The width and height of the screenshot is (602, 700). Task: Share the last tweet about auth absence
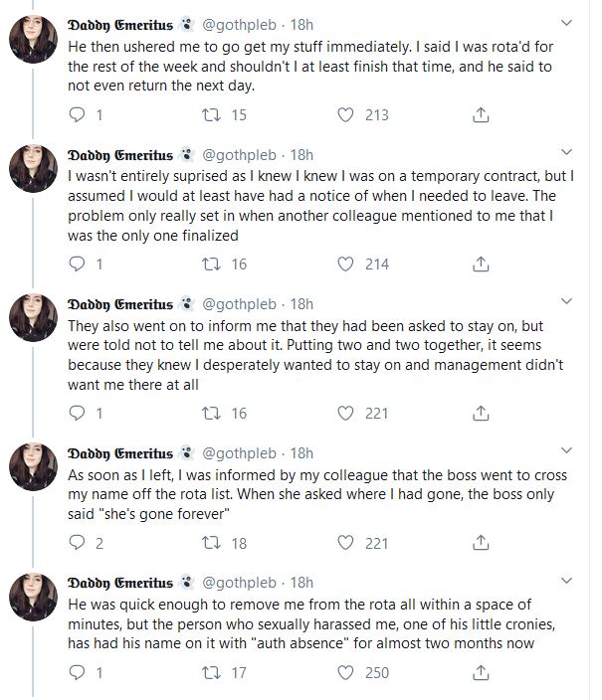[x=481, y=673]
